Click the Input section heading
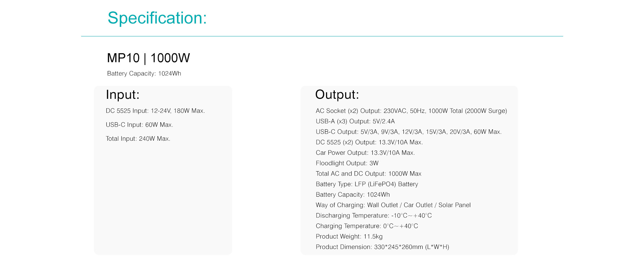This screenshot has width=644, height=268. (122, 94)
